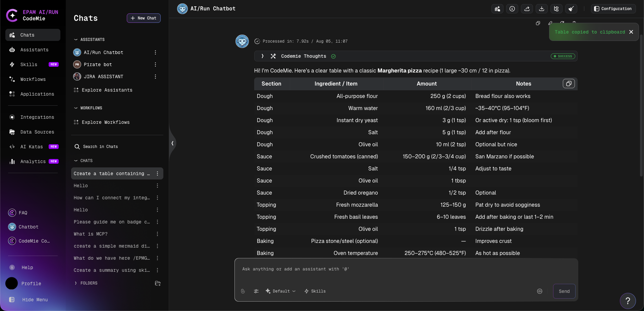Click the chatbot avatar beside the response
This screenshot has height=311, width=644.
tap(242, 41)
